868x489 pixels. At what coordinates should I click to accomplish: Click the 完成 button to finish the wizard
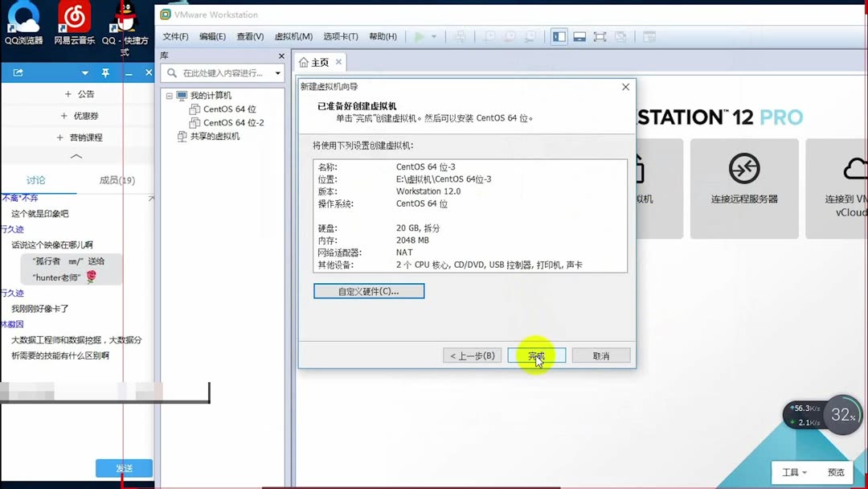[x=536, y=355]
